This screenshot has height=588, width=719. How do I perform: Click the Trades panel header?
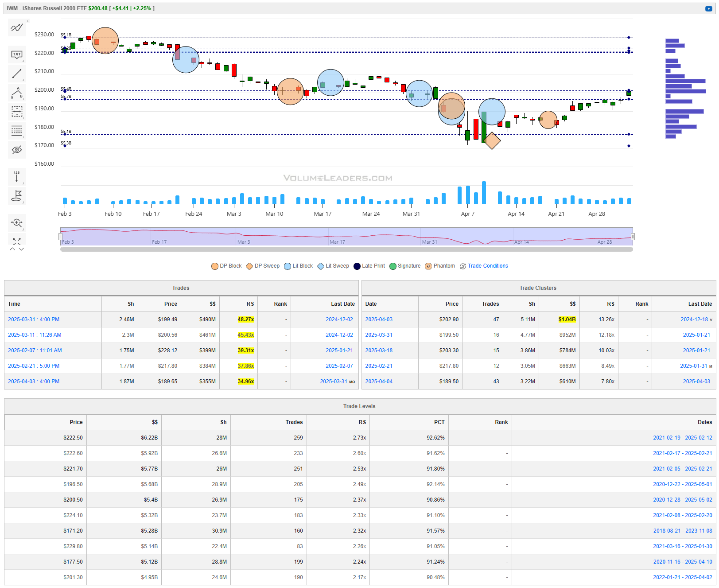click(x=181, y=288)
